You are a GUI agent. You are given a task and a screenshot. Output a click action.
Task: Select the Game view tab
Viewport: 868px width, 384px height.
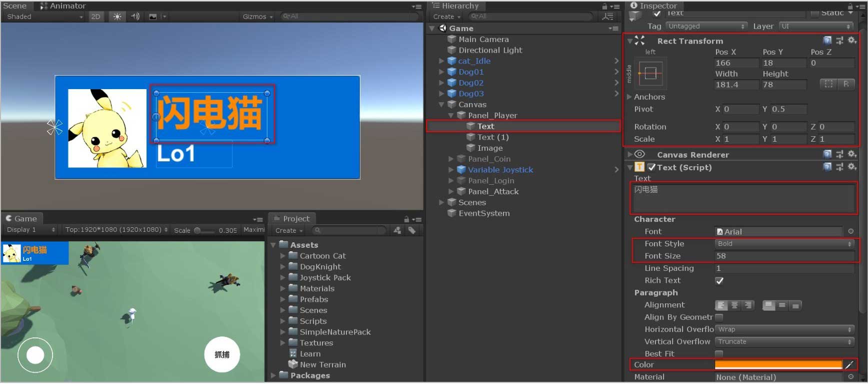22,218
